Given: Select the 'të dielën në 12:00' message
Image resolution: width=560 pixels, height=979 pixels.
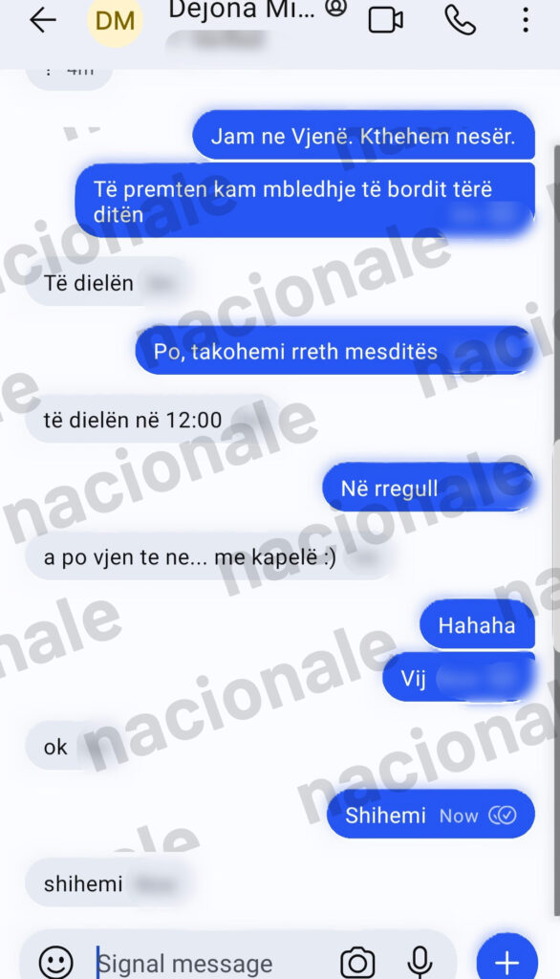Looking at the screenshot, I should (x=153, y=420).
